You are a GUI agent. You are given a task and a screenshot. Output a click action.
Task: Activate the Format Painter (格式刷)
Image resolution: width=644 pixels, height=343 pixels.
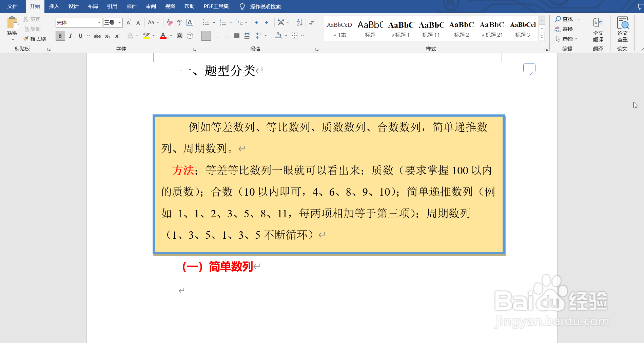(34, 39)
